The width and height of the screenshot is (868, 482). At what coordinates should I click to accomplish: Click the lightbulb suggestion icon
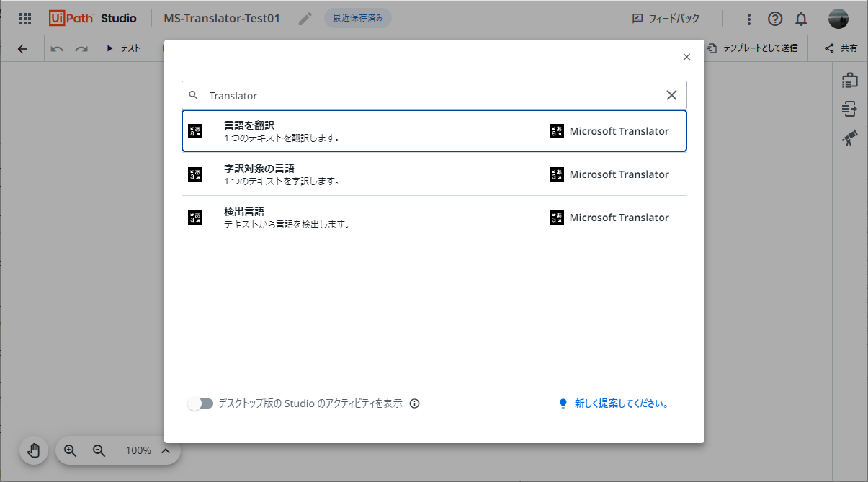tap(563, 403)
